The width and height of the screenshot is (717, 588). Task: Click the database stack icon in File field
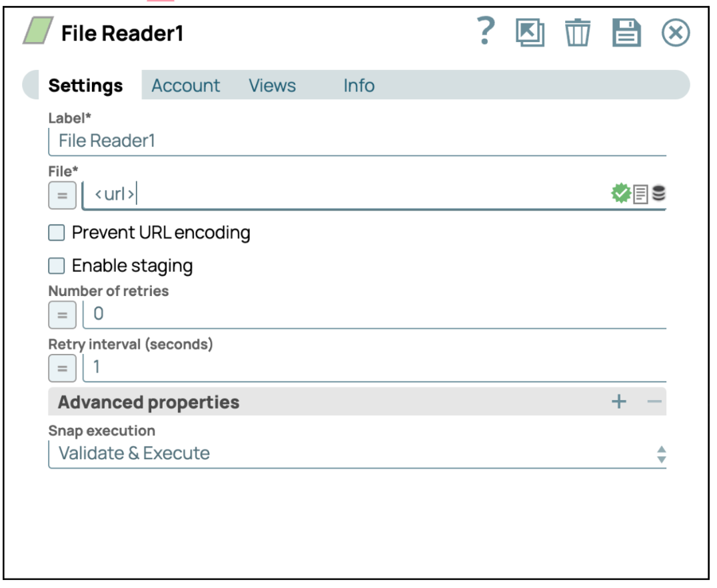point(659,194)
